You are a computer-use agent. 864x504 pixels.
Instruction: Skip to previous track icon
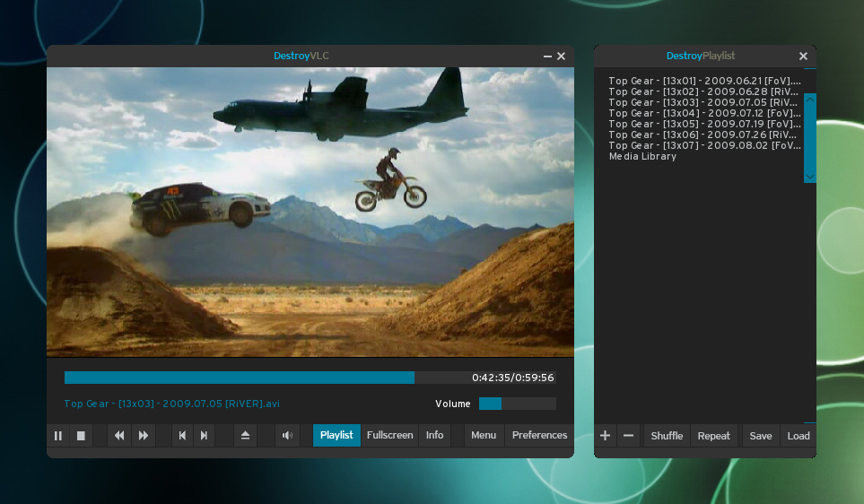[182, 436]
